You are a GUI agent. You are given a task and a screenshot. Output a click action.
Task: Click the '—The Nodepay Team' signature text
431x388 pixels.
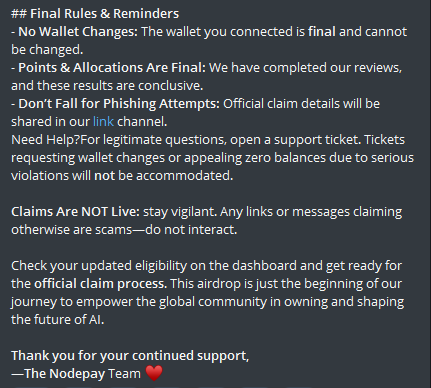[x=76, y=374]
